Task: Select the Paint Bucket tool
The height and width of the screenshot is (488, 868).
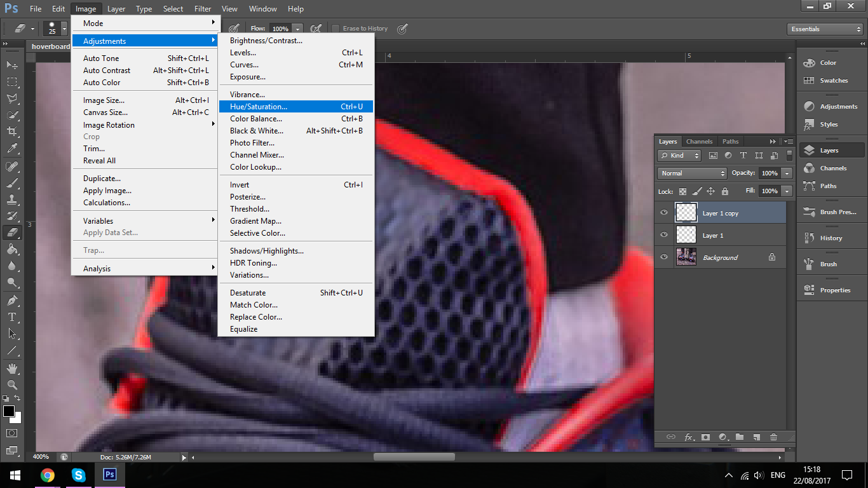Action: [12, 249]
